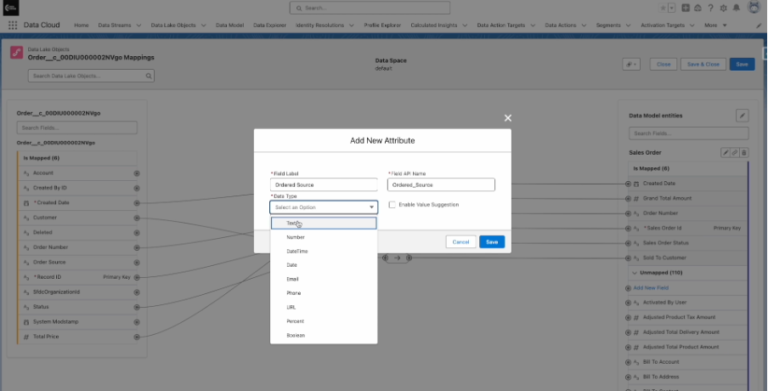Select Date data type option

point(324,265)
